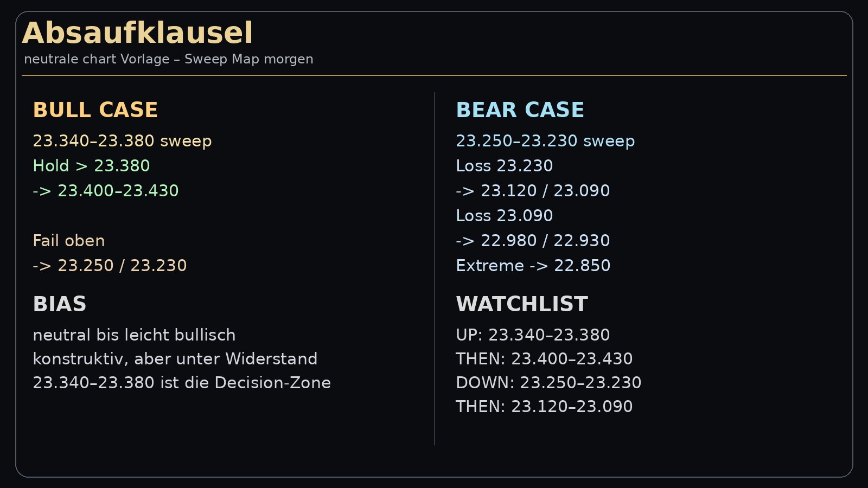This screenshot has height=488, width=868.
Task: Select the Loss 23.090 line
Action: (504, 216)
